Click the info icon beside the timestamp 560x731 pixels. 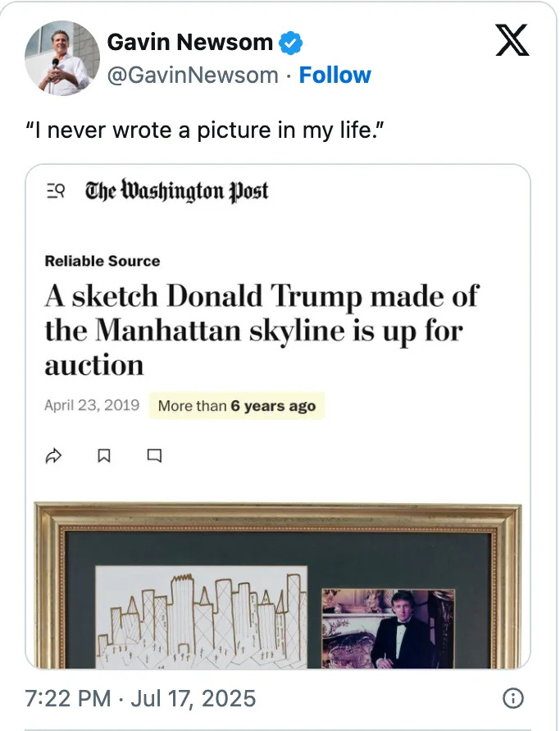coord(512,698)
